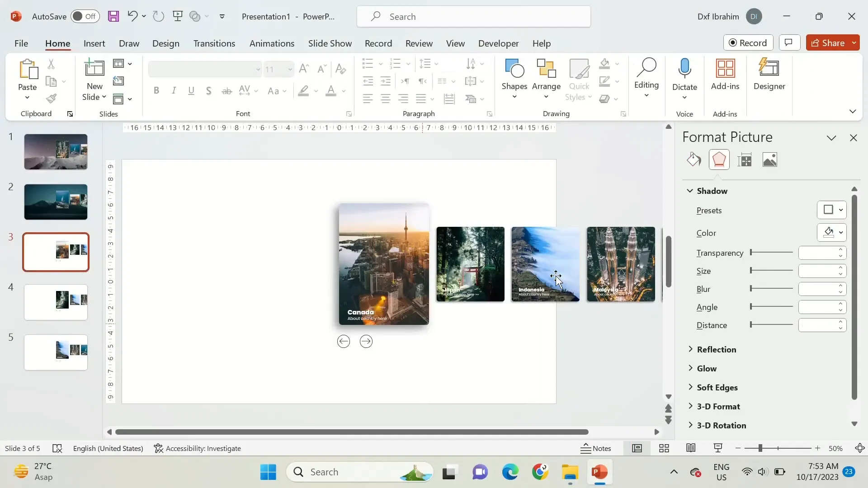Click Fit slide to current window icon
The image size is (868, 488).
point(860,448)
